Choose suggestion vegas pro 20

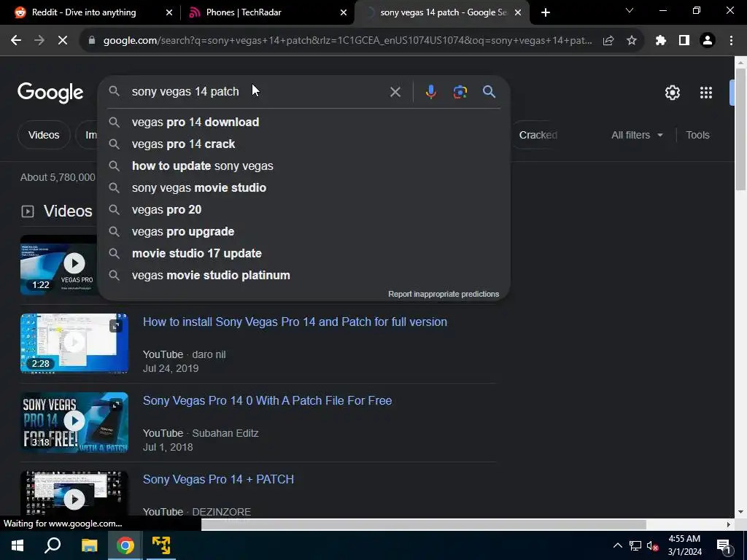coord(304,209)
